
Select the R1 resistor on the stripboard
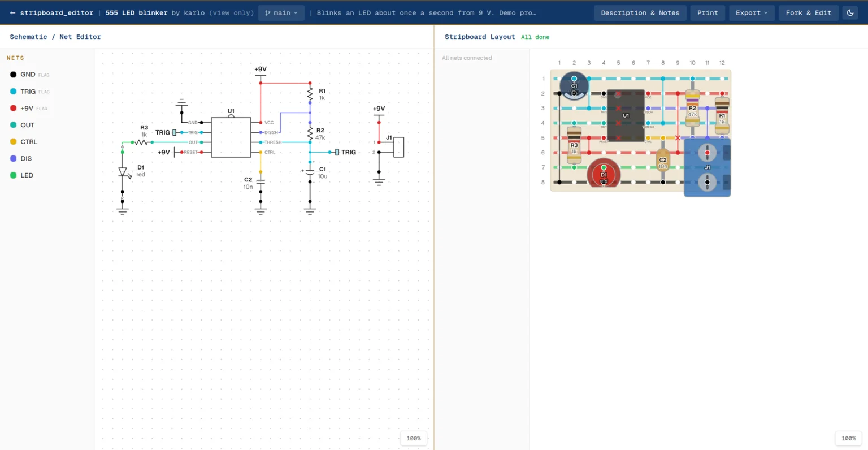(x=722, y=115)
